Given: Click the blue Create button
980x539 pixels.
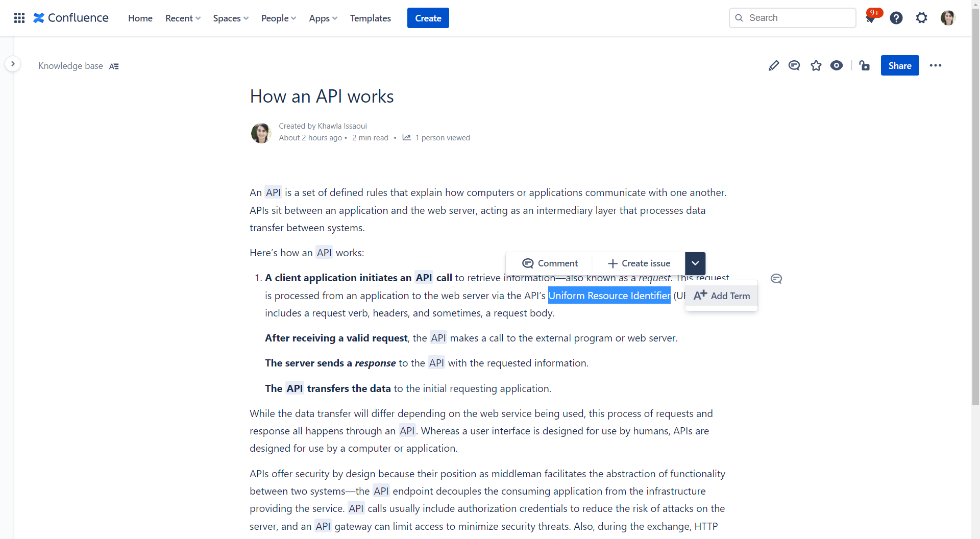Looking at the screenshot, I should click(428, 18).
